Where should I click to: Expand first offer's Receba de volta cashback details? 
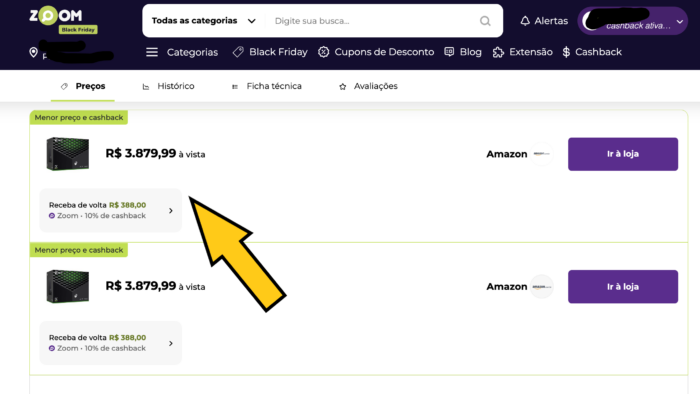point(111,210)
